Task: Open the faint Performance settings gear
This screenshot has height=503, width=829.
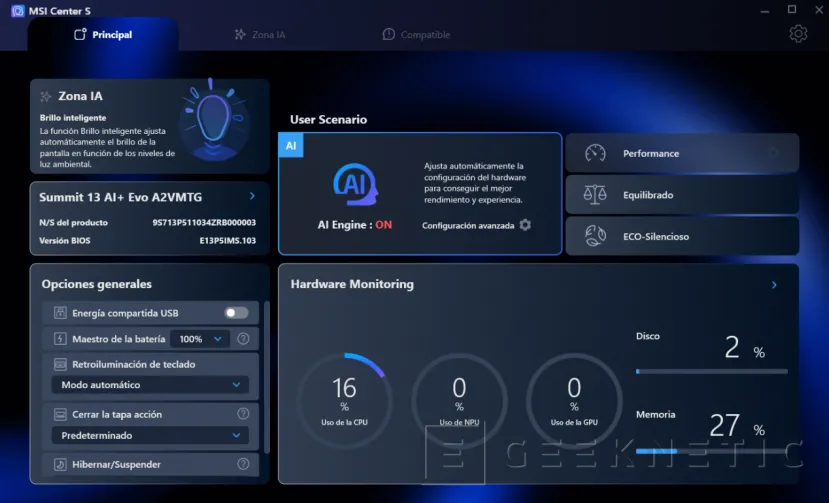Action: [773, 153]
